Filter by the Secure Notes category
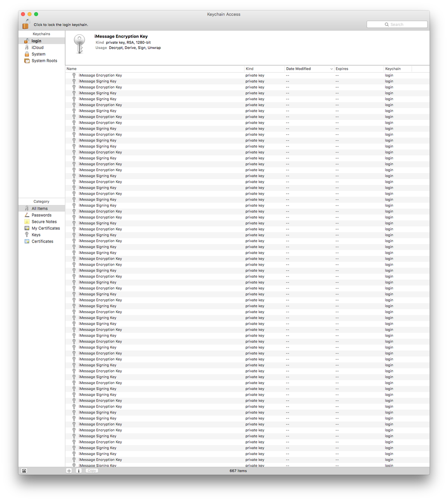Viewport: 448px width, 501px height. coord(42,222)
